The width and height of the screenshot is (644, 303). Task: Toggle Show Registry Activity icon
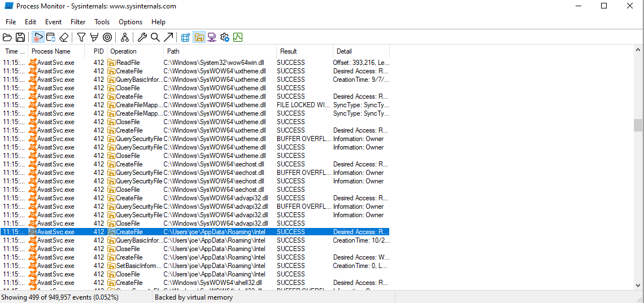[186, 37]
